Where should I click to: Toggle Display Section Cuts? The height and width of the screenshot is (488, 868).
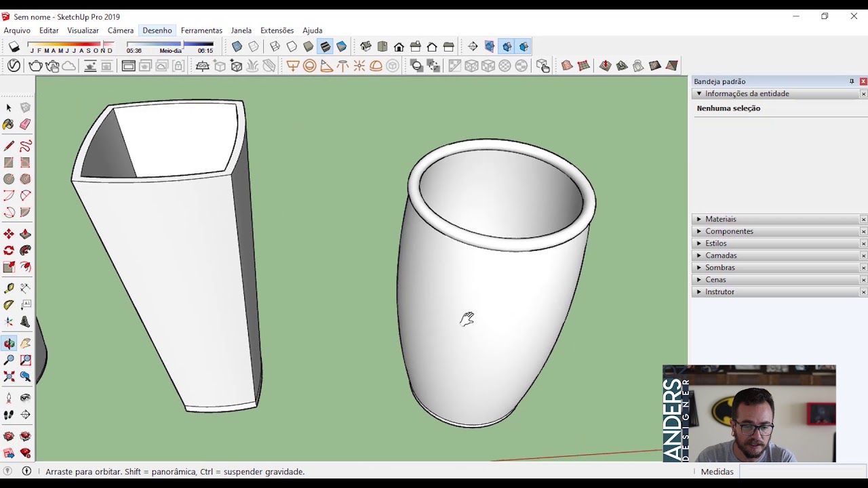click(x=507, y=47)
